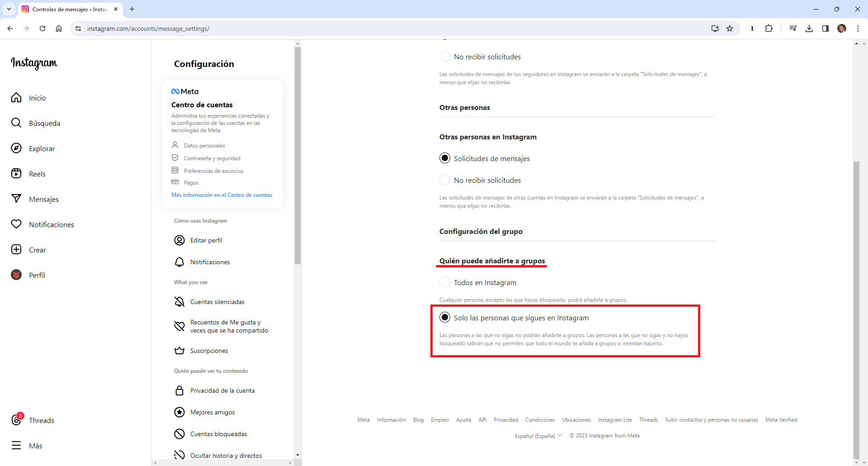Click the main page vertical scrollbar
The width and height of the screenshot is (868, 466).
pos(856,310)
